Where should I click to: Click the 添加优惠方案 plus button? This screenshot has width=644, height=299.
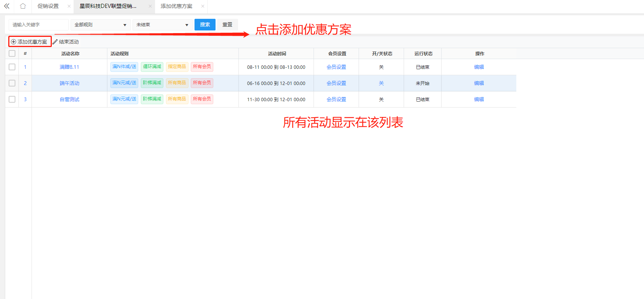pos(29,42)
